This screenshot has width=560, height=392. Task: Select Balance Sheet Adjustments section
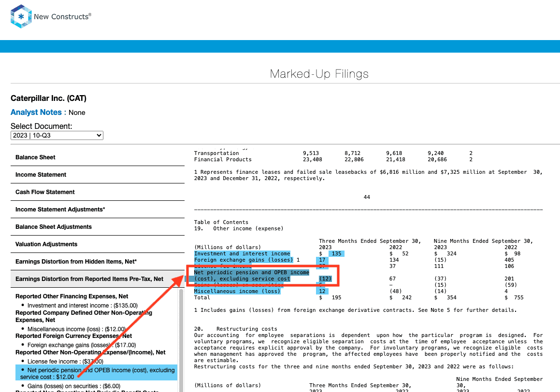pyautogui.click(x=98, y=227)
